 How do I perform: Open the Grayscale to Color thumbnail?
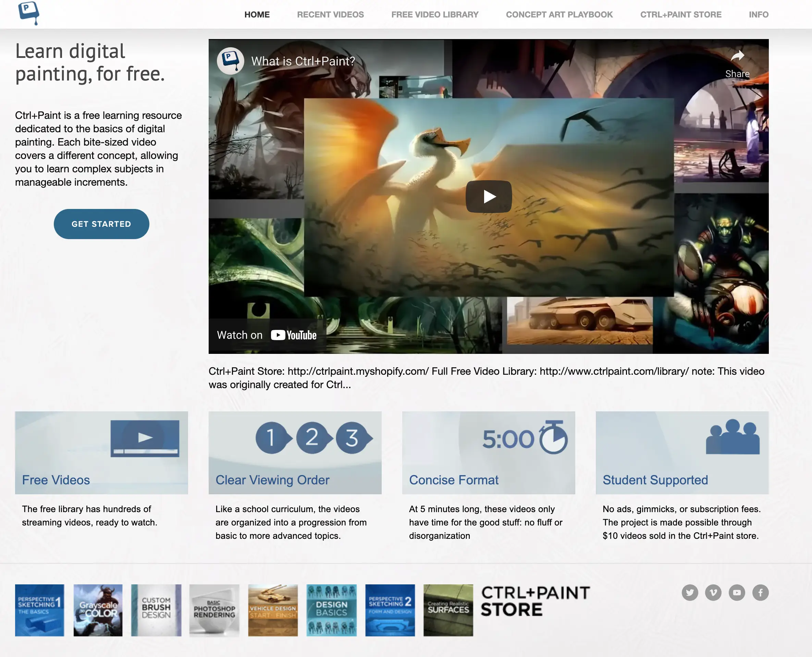(x=98, y=610)
